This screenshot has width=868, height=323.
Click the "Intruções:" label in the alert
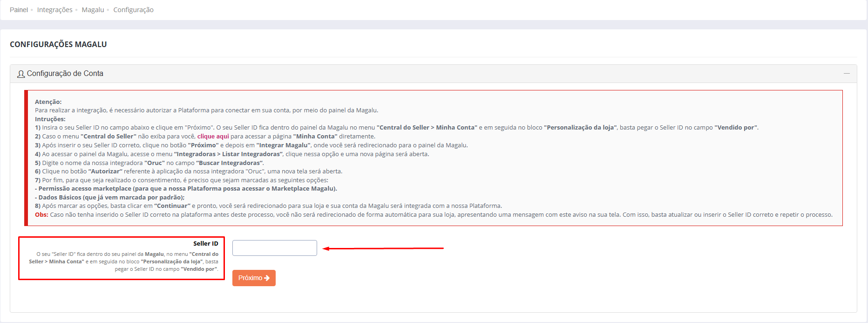point(50,119)
